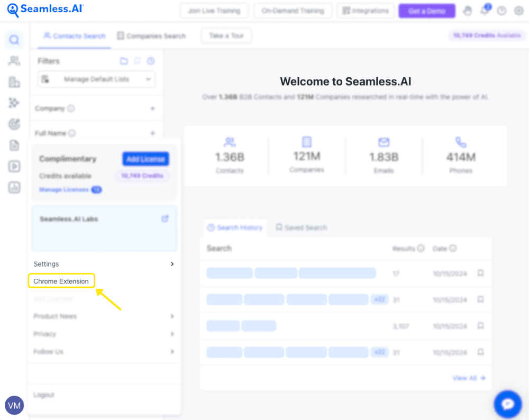Open the Contacts icon in the sidebar

[x=14, y=61]
